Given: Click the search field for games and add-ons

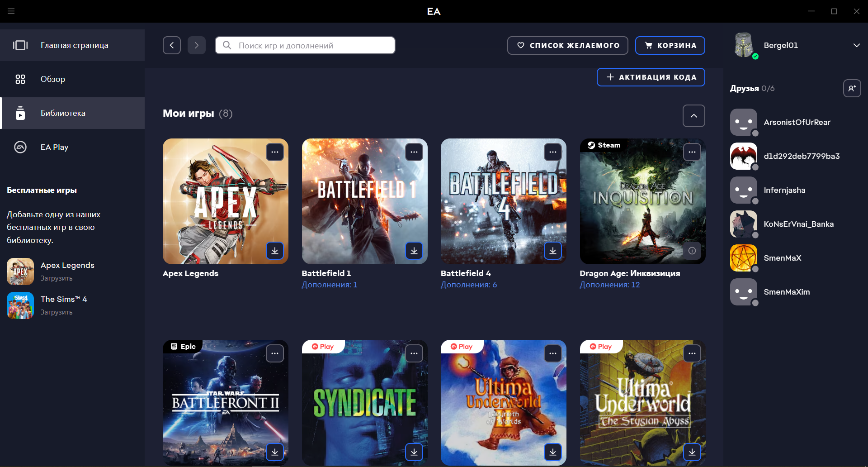Looking at the screenshot, I should point(305,45).
